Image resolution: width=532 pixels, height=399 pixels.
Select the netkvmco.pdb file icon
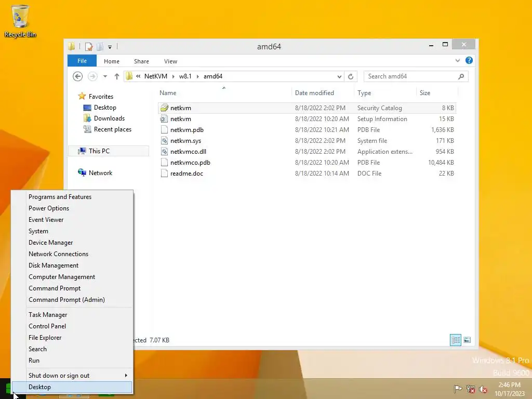point(164,162)
